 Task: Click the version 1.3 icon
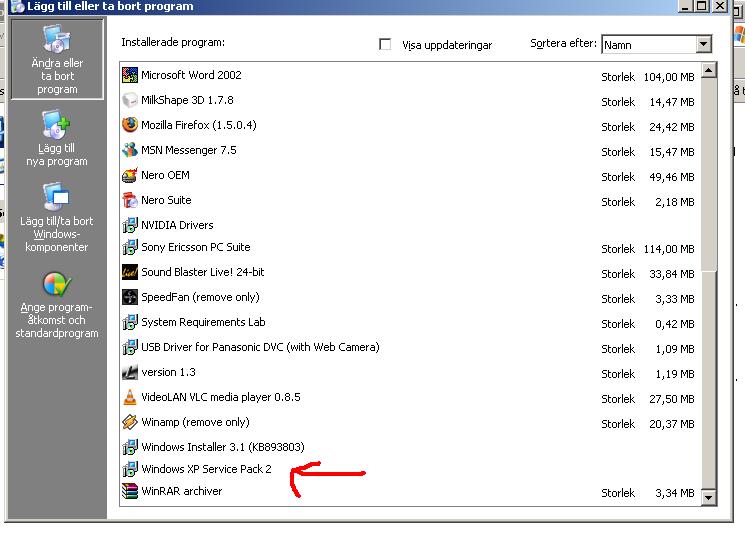[x=130, y=372]
